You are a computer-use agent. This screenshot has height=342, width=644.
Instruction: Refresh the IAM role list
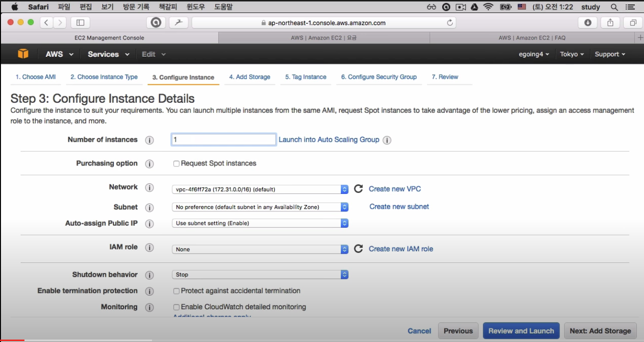point(358,249)
